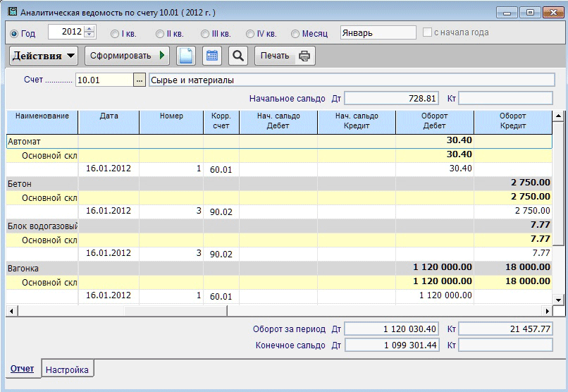
Task: Click the magnifying glass search icon
Action: [x=239, y=56]
